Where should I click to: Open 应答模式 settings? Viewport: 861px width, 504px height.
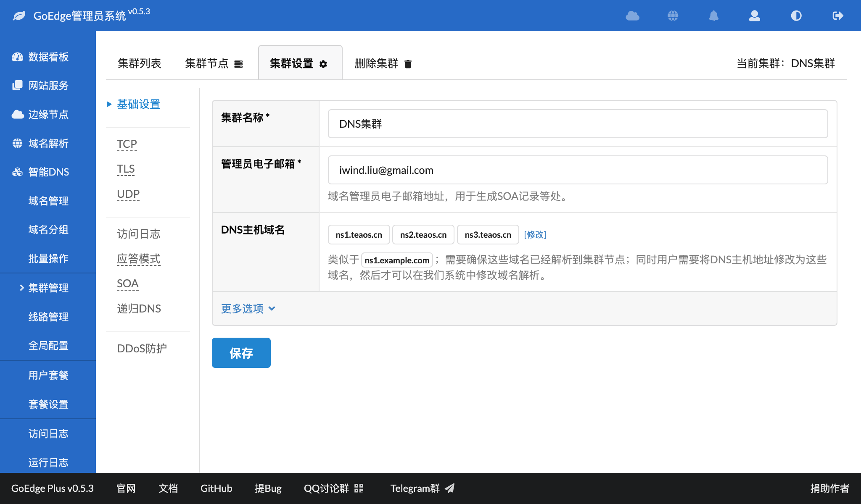pyautogui.click(x=139, y=259)
